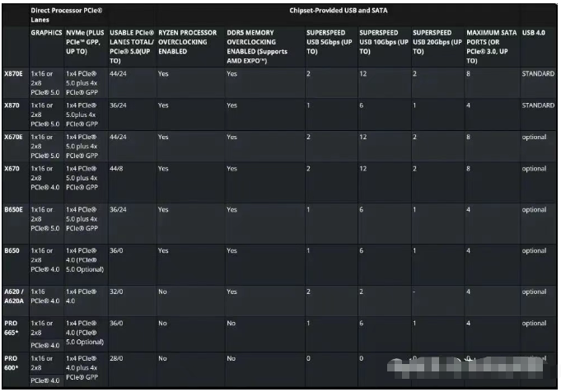Screen dimensions: 561x392
Task: Click the 'Direct Processor PCIe Lanes' group header
Action: [x=66, y=15]
